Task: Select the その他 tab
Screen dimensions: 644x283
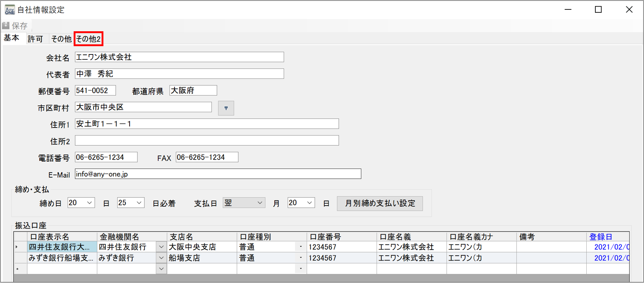Action: (61, 39)
